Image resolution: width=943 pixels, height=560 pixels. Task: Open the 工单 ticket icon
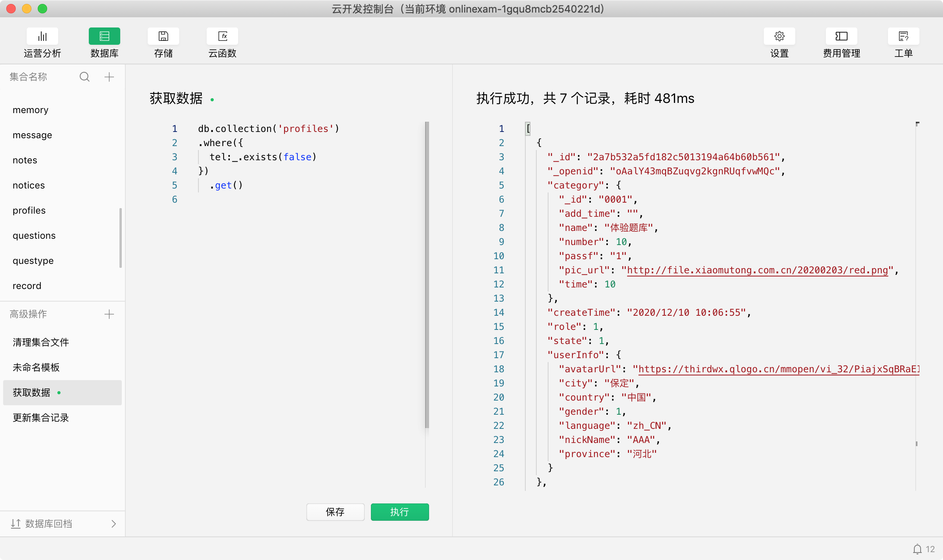click(x=903, y=37)
